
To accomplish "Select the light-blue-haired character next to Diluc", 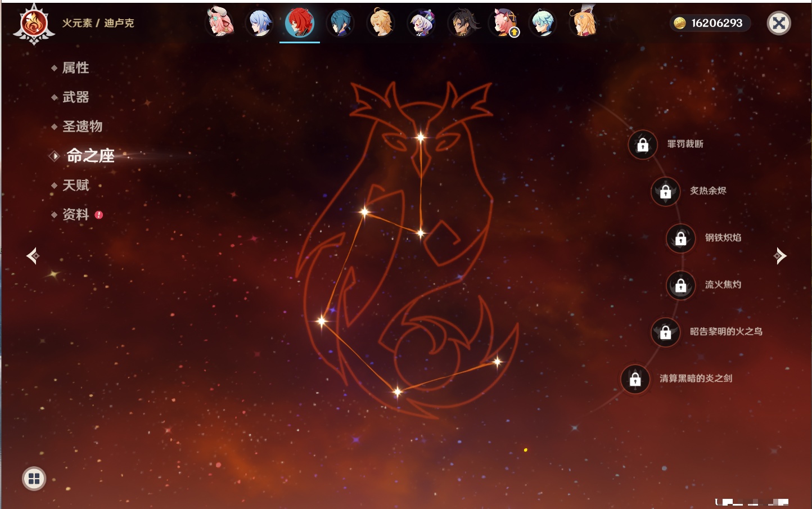I will click(260, 23).
